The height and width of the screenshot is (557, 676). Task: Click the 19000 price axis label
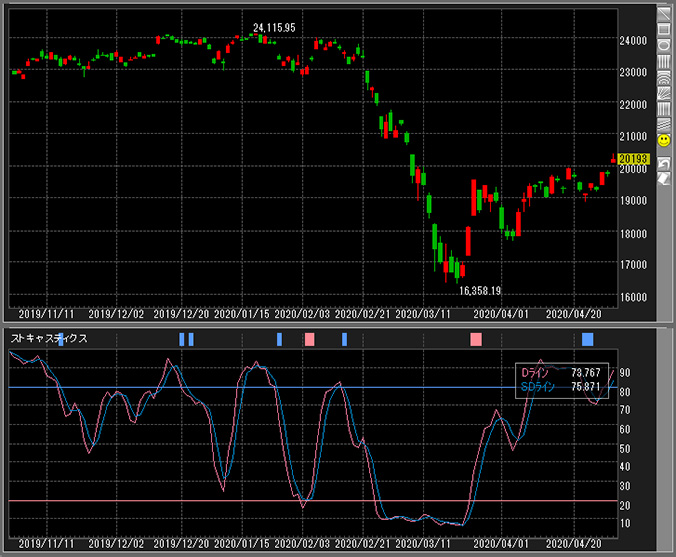[633, 201]
